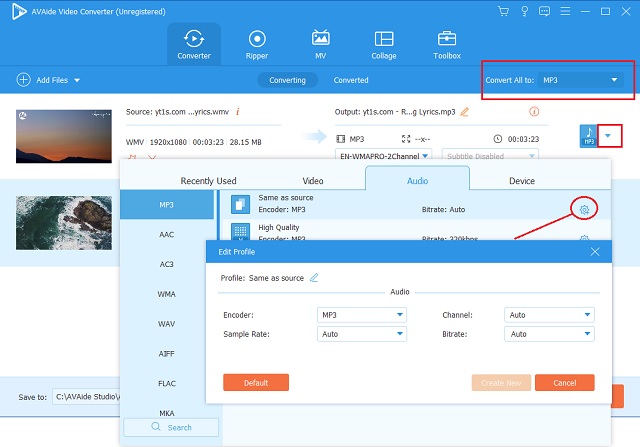
Task: Open the Encoder dropdown
Action: [x=362, y=315]
